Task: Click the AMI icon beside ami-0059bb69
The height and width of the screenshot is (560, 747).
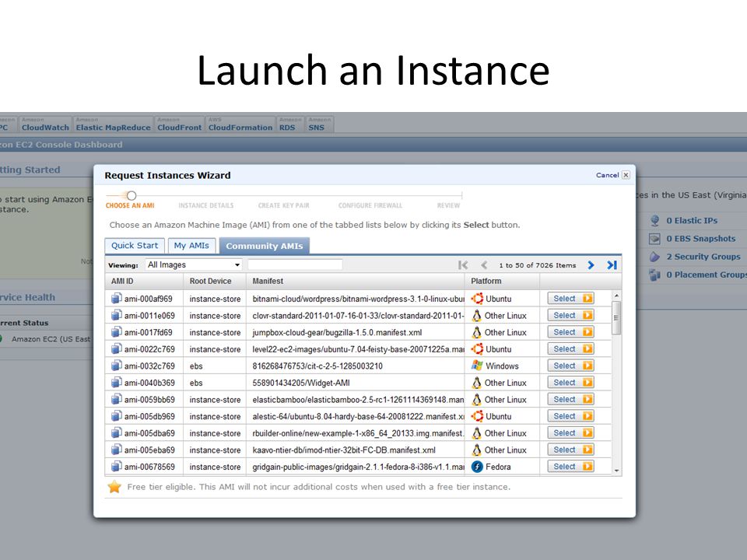Action: click(x=116, y=400)
